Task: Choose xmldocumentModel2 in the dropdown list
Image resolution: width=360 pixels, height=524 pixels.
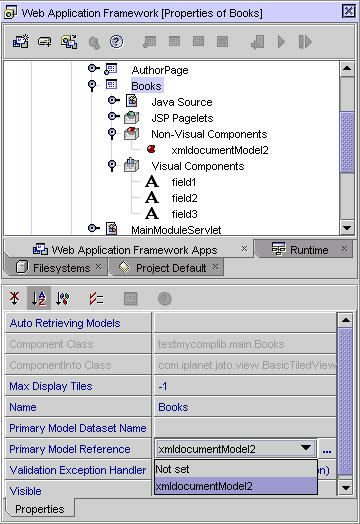Action: (x=236, y=486)
